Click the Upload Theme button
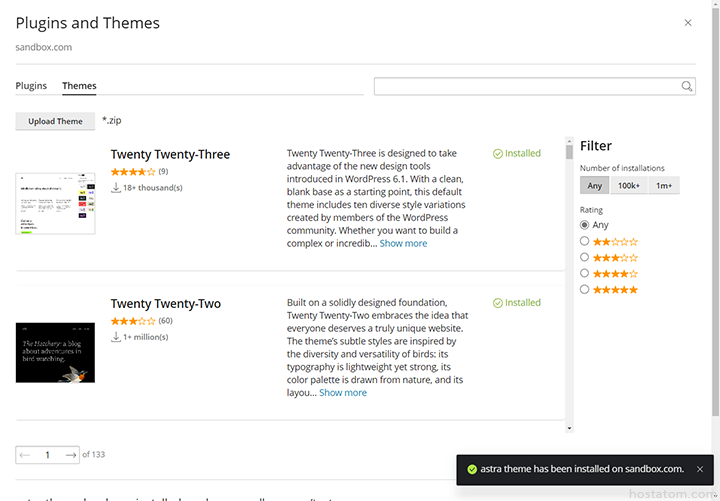Viewport: 720px width, 501px height. coord(55,121)
